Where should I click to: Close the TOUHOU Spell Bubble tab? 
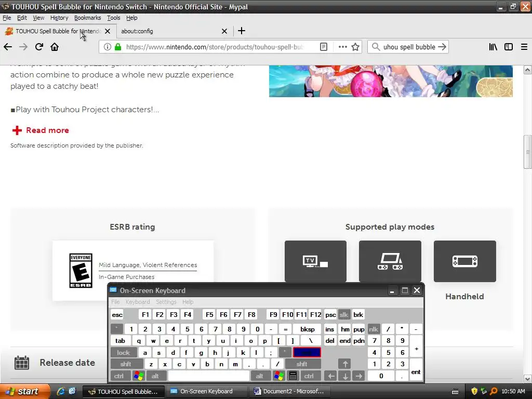click(x=108, y=31)
